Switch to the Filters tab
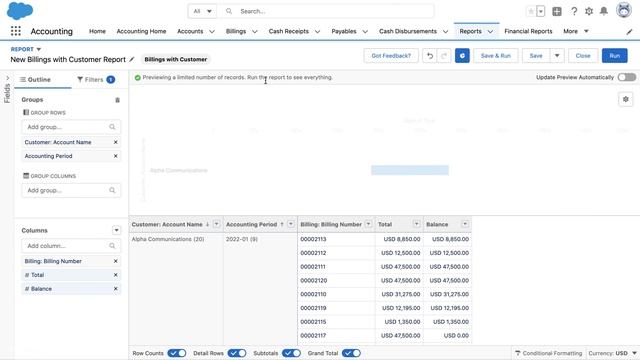The image size is (640, 360). click(x=96, y=80)
